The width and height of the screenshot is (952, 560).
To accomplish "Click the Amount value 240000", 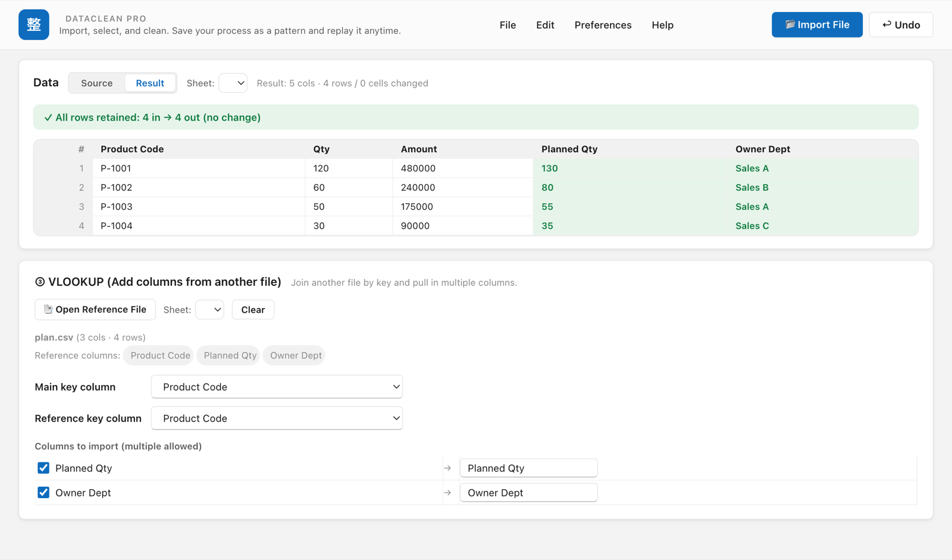I will click(418, 187).
